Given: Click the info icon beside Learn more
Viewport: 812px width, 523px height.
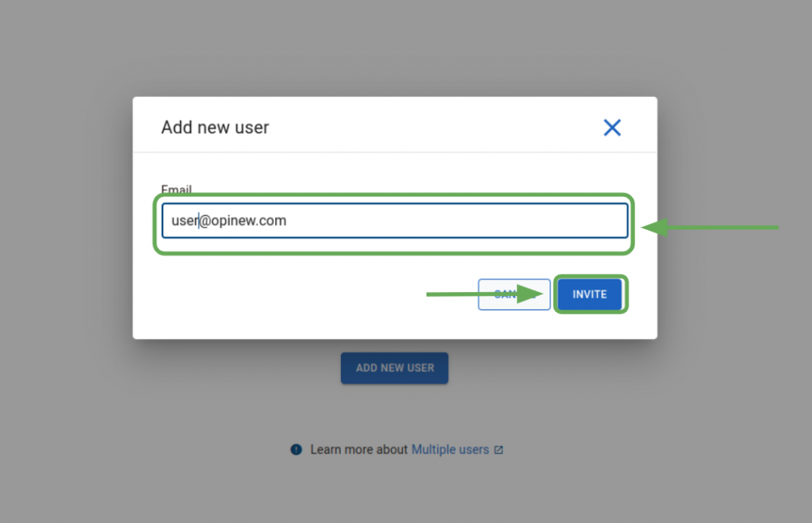Looking at the screenshot, I should click(297, 450).
